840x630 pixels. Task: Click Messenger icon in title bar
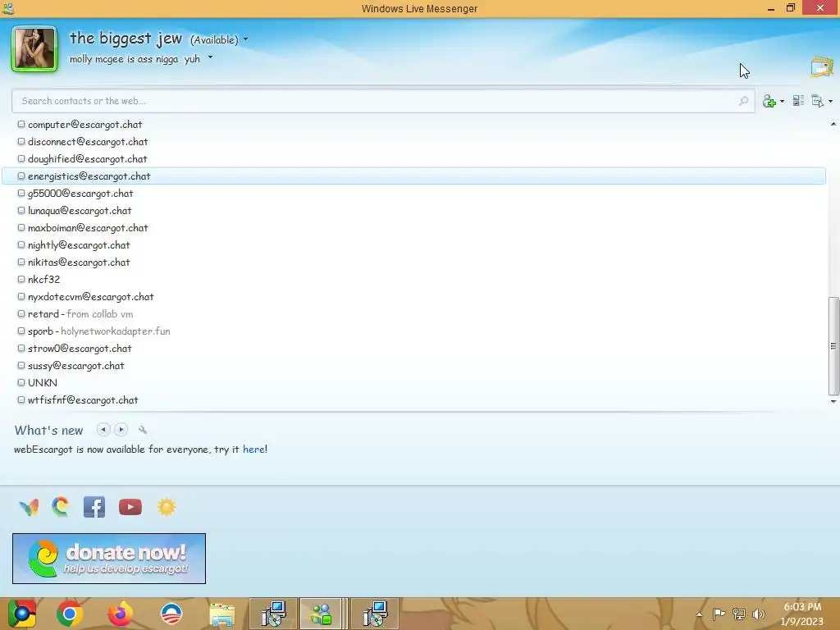(x=8, y=8)
